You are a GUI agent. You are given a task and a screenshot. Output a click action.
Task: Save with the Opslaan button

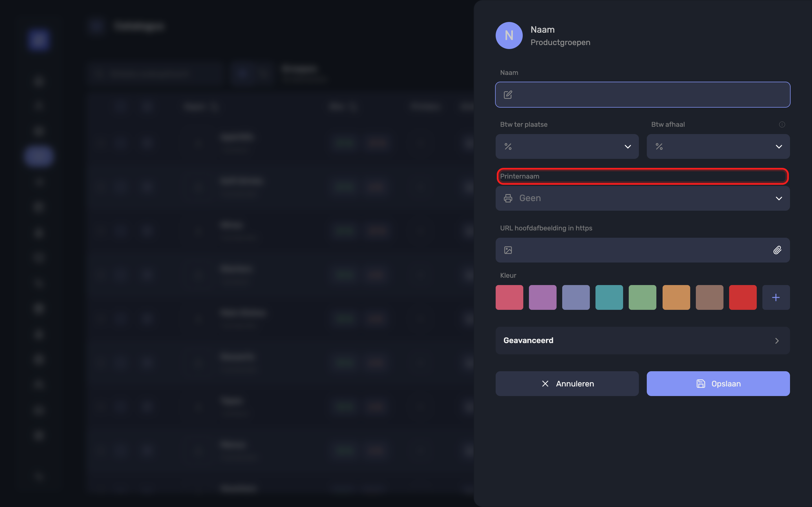click(x=718, y=384)
